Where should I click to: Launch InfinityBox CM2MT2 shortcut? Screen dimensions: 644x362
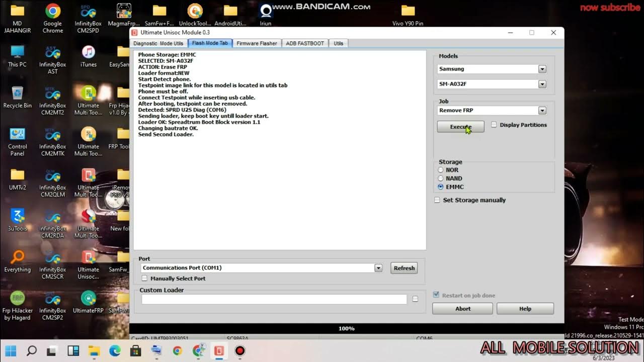(x=53, y=101)
